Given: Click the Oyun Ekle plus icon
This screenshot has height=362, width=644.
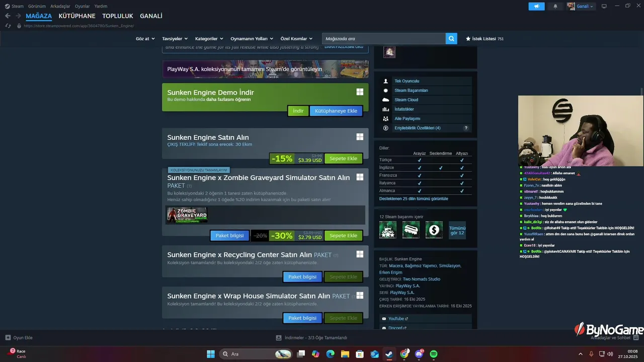Looking at the screenshot, I should (8, 338).
